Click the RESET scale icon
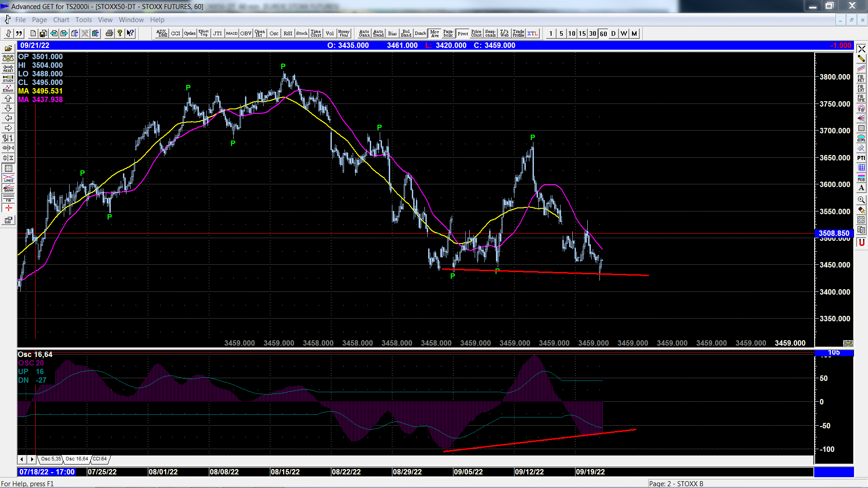Image resolution: width=868 pixels, height=488 pixels. pos(8,69)
